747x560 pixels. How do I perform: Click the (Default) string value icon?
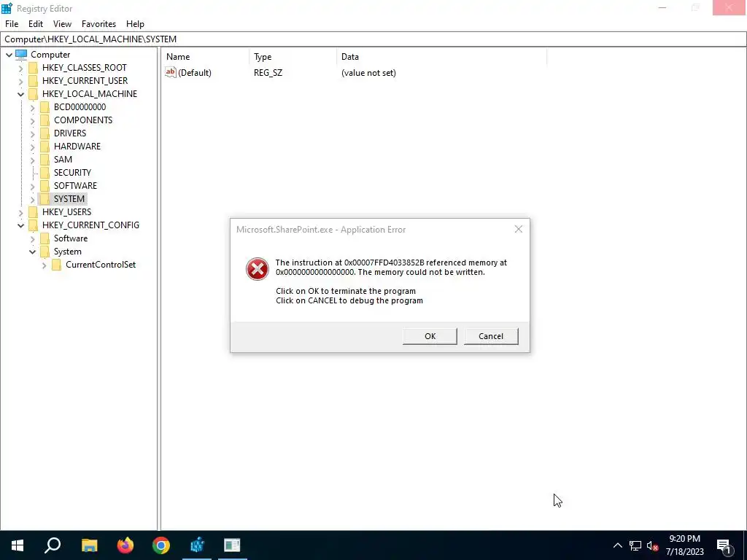click(x=171, y=72)
